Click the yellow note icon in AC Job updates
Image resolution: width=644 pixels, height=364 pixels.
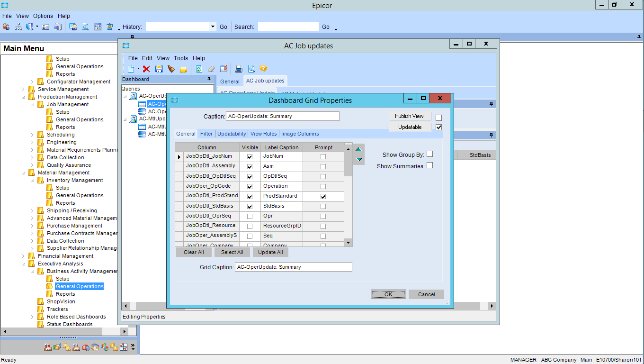(183, 69)
